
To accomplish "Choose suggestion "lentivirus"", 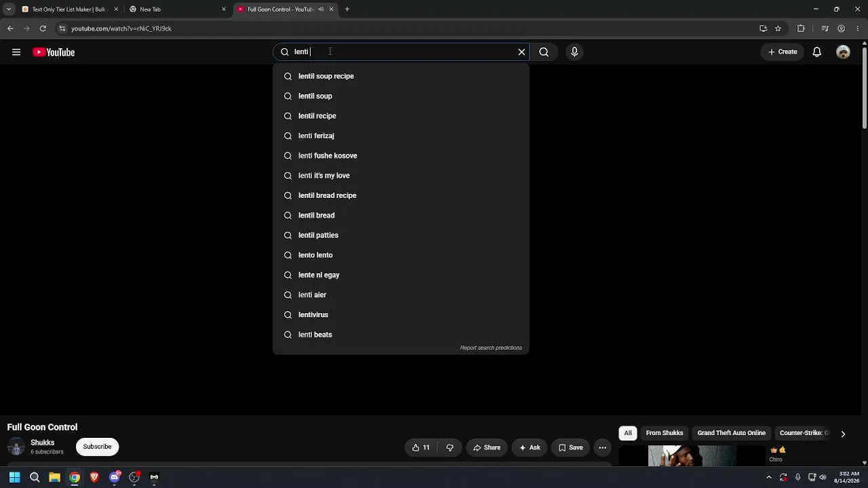I will coord(401,314).
